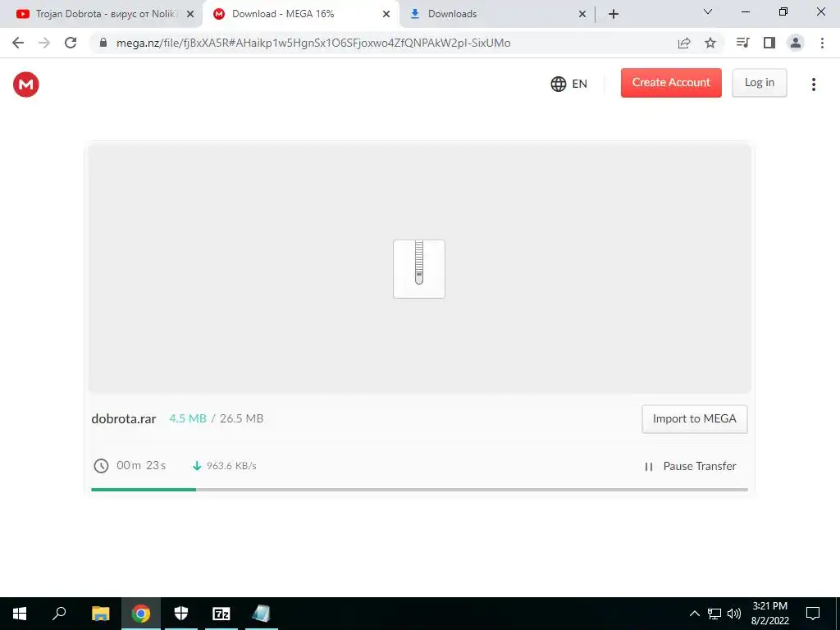Open File Explorer from taskbar
The height and width of the screenshot is (630, 840).
(100, 614)
